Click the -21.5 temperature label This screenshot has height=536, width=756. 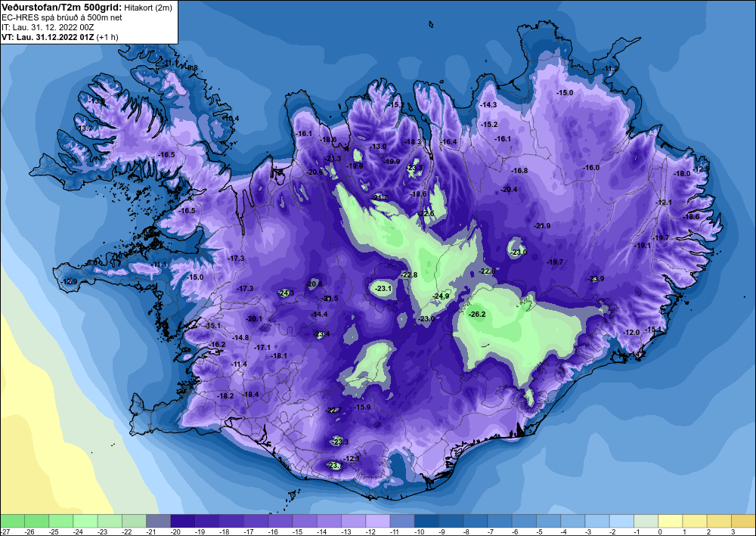tap(330, 299)
